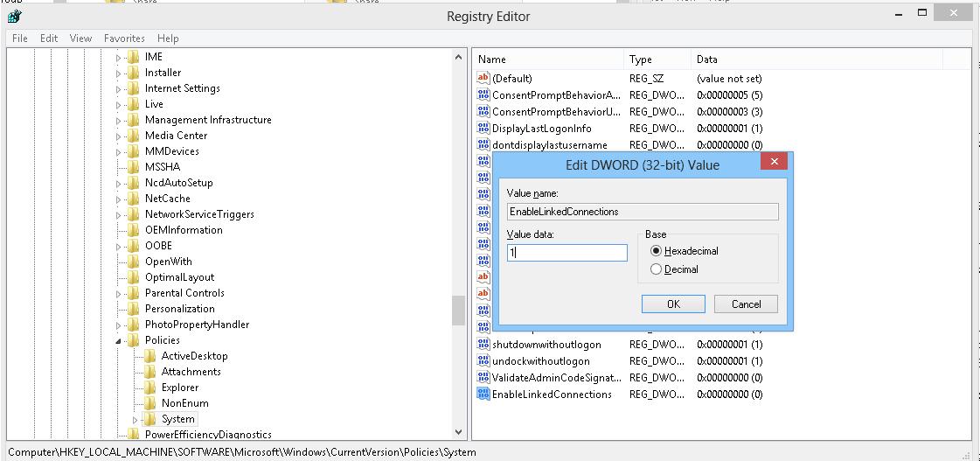Image resolution: width=980 pixels, height=461 pixels.
Task: Select the Hexadecimal base option
Action: [657, 251]
